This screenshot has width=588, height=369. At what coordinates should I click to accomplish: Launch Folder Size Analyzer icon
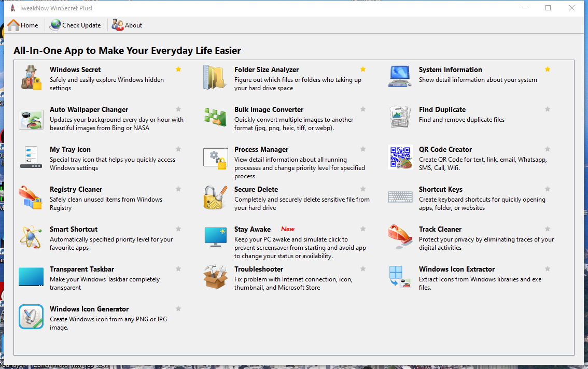[215, 78]
